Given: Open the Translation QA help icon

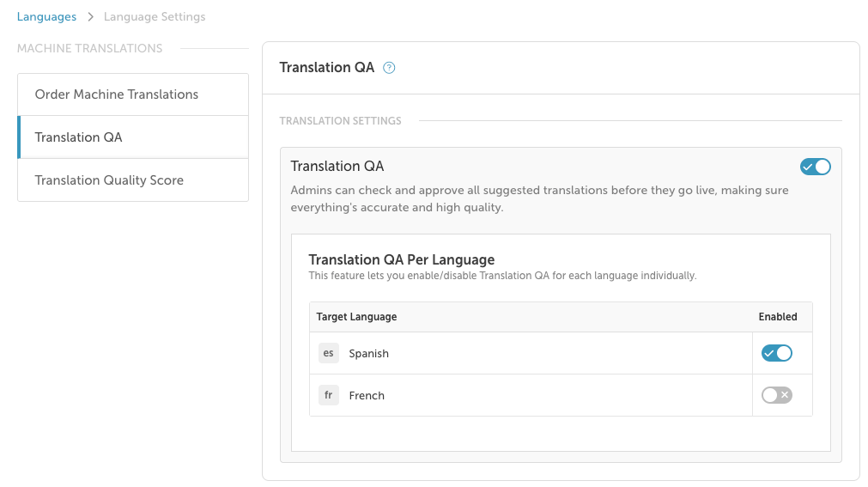Looking at the screenshot, I should coord(389,68).
